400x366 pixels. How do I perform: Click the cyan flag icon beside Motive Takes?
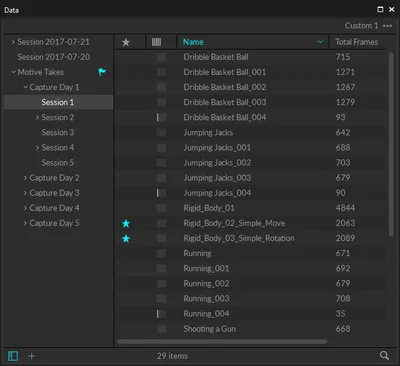[x=102, y=72]
